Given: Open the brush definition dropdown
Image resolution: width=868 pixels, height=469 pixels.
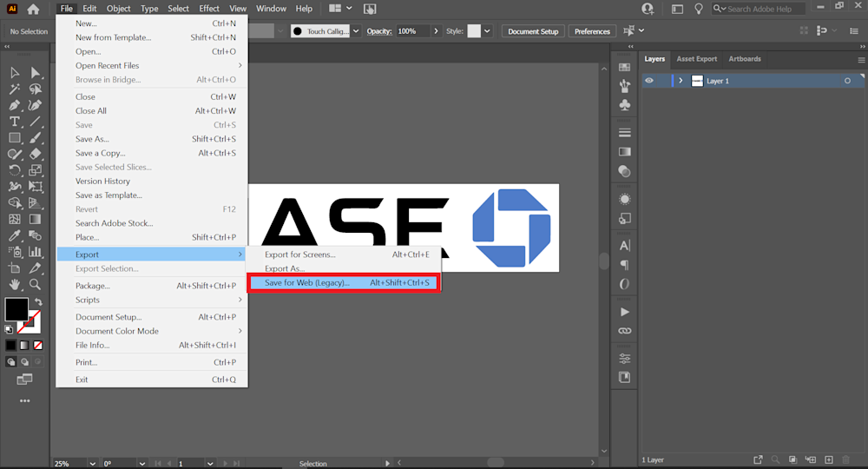Looking at the screenshot, I should (356, 31).
